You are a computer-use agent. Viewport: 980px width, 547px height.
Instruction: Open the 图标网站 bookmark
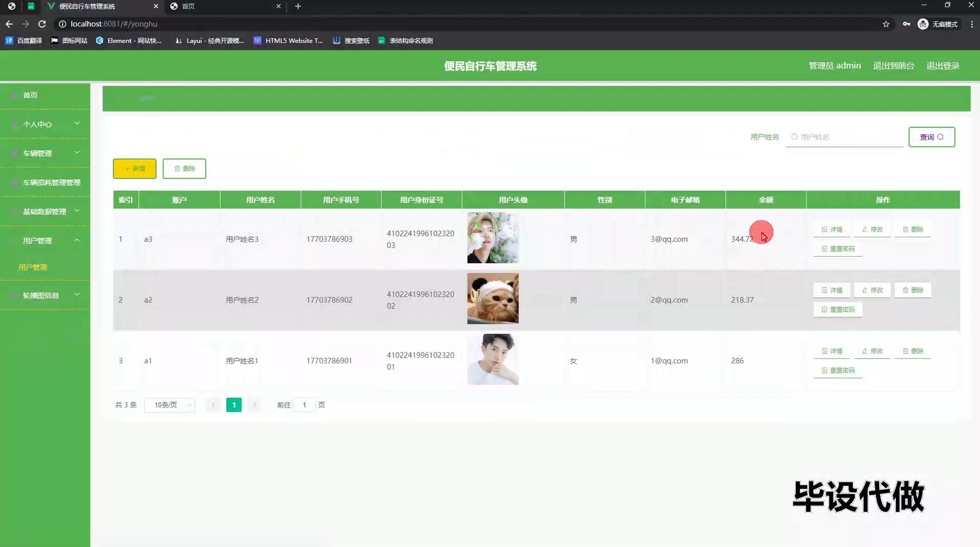coord(69,40)
